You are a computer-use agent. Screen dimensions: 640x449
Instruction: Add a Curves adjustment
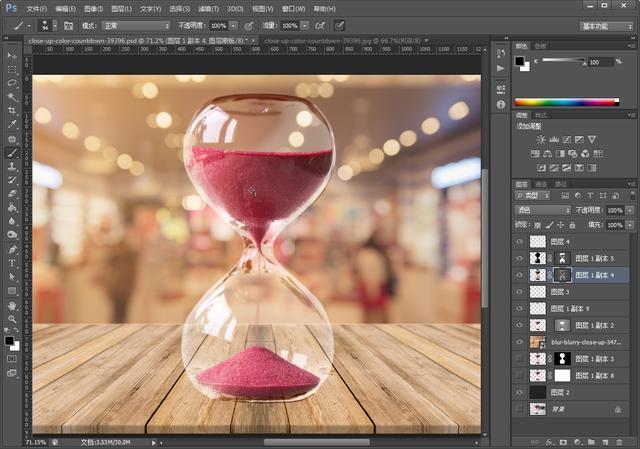coord(567,140)
